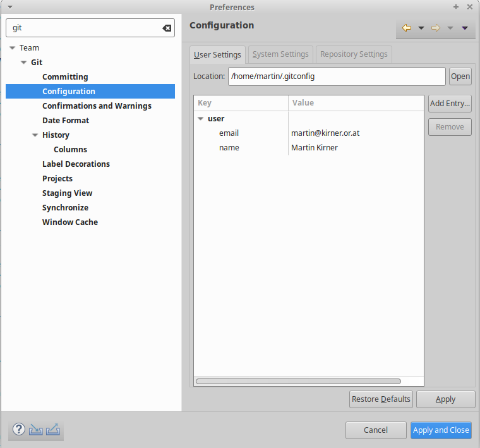
Task: Click the Import preferences icon
Action: (x=36, y=430)
